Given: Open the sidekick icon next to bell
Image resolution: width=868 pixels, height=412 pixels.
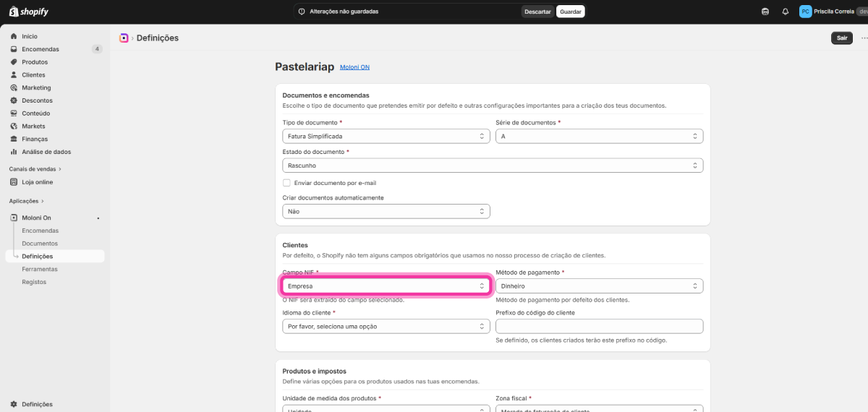Looking at the screenshot, I should (x=765, y=12).
